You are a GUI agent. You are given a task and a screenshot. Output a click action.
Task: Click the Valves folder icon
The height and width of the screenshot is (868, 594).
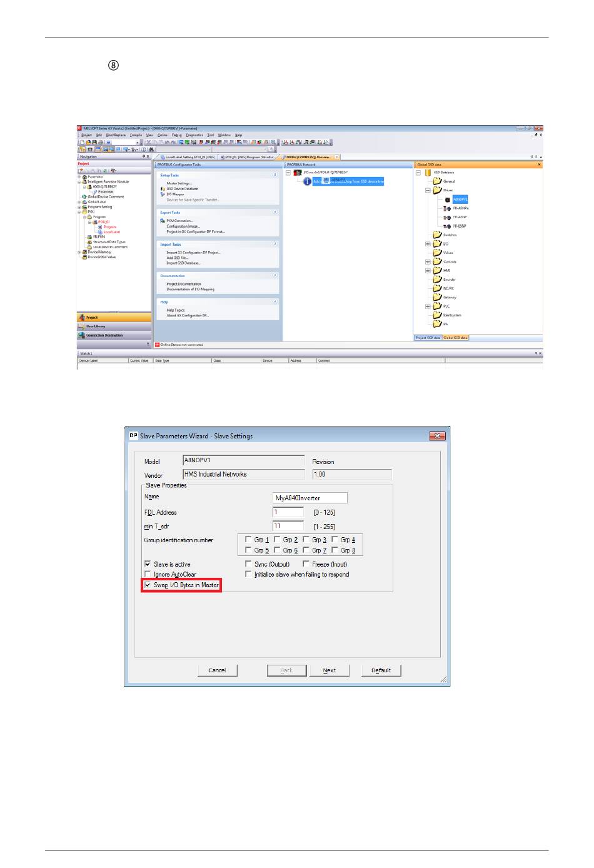pos(438,253)
